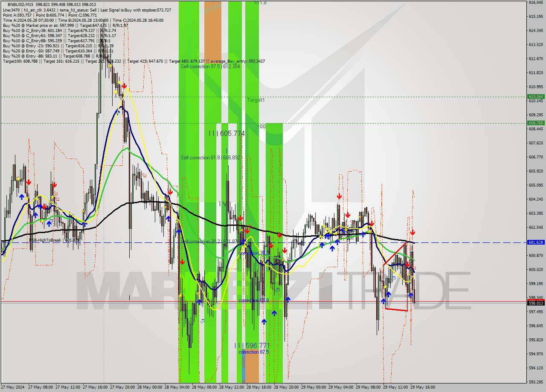
Task: Click the '29 May 08:00' time axis label
Action: coord(368,387)
